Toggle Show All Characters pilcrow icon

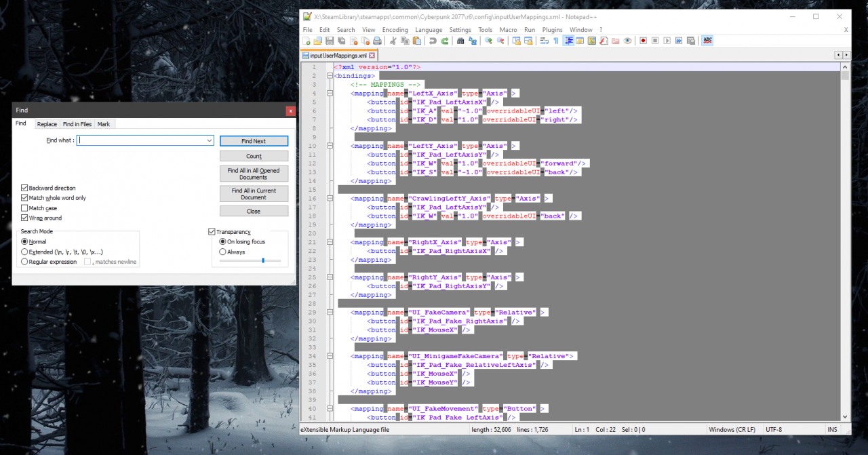point(555,41)
